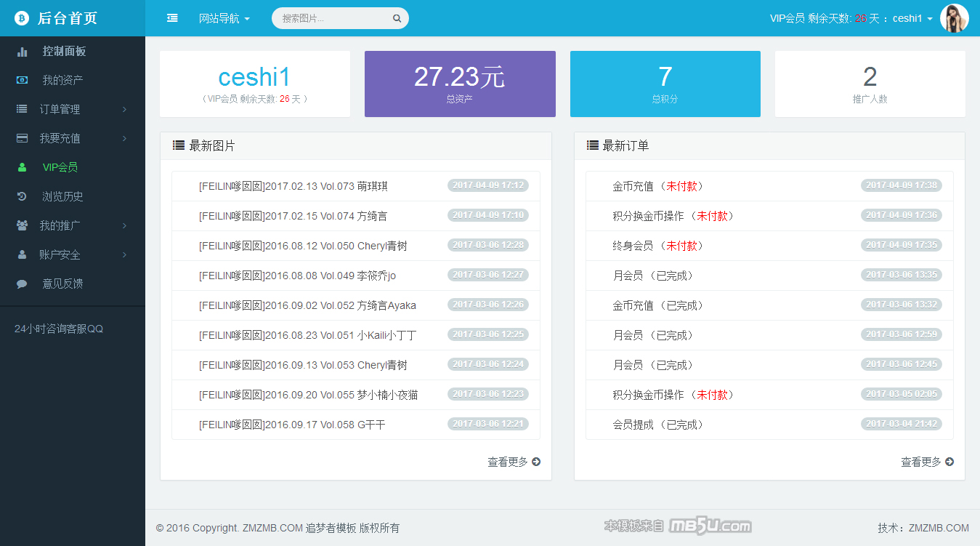980x546 pixels.
Task: Click 查看更多 under 最新订单
Action: coord(927,462)
